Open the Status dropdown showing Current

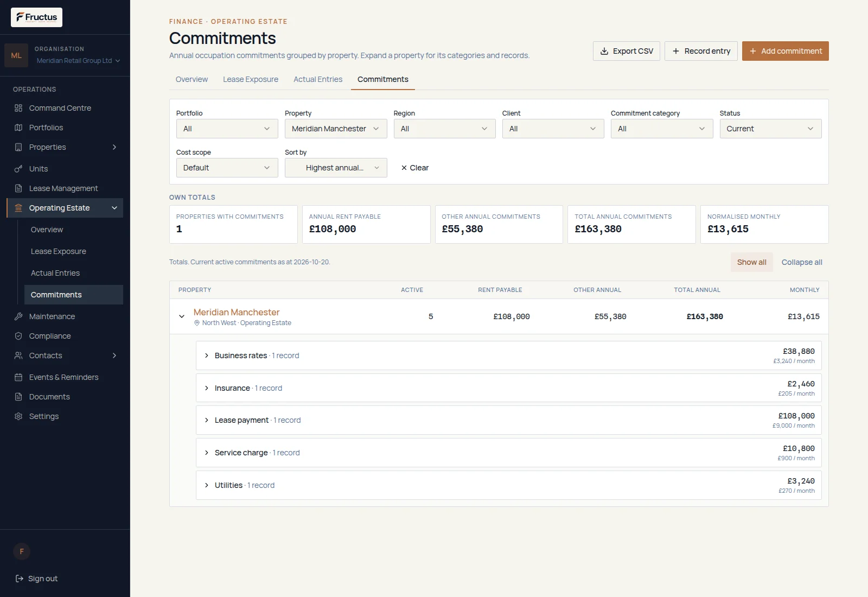coord(770,129)
